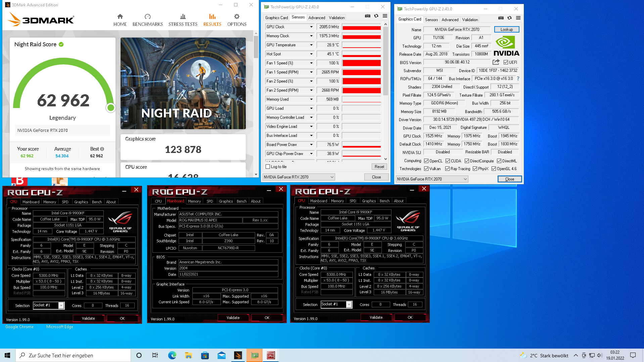The height and width of the screenshot is (362, 644).
Task: Open Sensors tab in GPU-Z Graphics Card window
Action: tap(431, 20)
